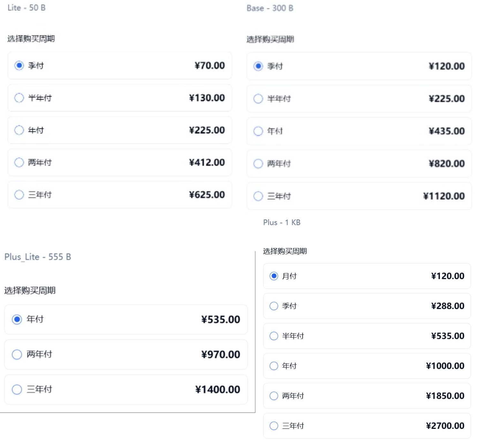Select Lite plan 两年付 at ¥412.00
Screen dimensions: 479x448
pos(19,162)
